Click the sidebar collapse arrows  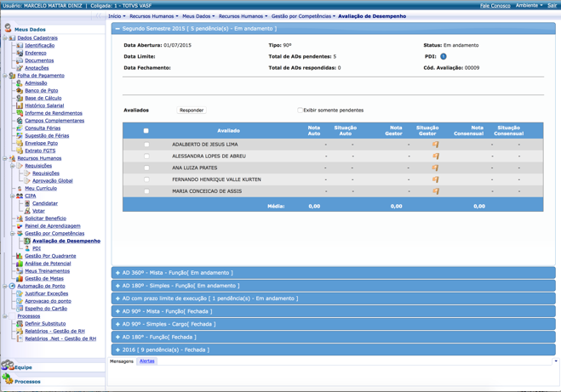(98, 15)
